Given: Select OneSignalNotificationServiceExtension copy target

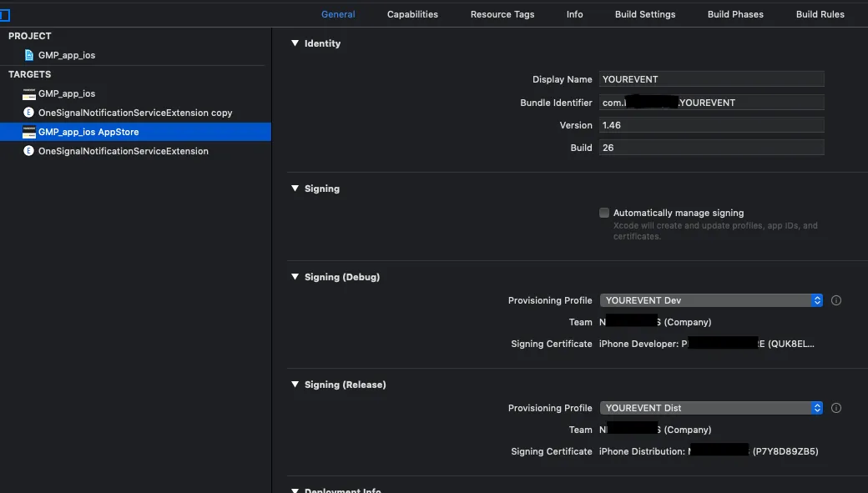Looking at the screenshot, I should pyautogui.click(x=135, y=113).
